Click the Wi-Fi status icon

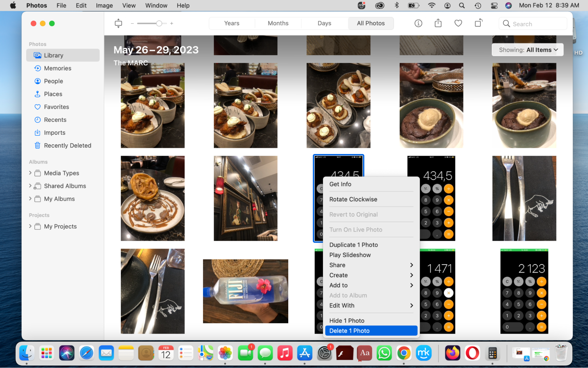(x=432, y=5)
